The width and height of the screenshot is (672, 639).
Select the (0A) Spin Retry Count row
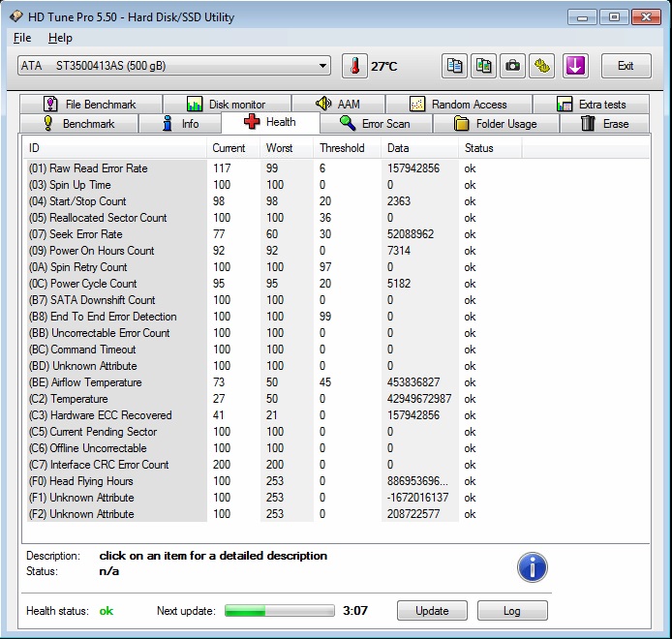[274, 267]
